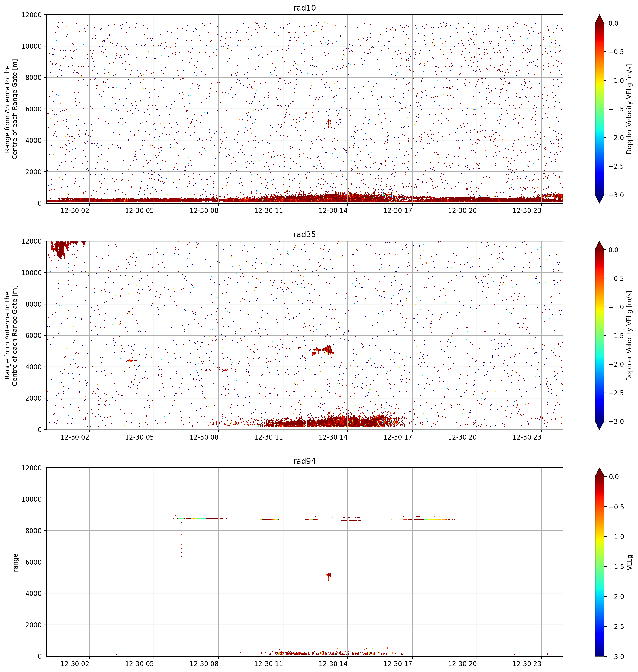The height and width of the screenshot is (672, 638).
Task: Click rad35 y-axis label Range from Antenna
Action: [11, 336]
